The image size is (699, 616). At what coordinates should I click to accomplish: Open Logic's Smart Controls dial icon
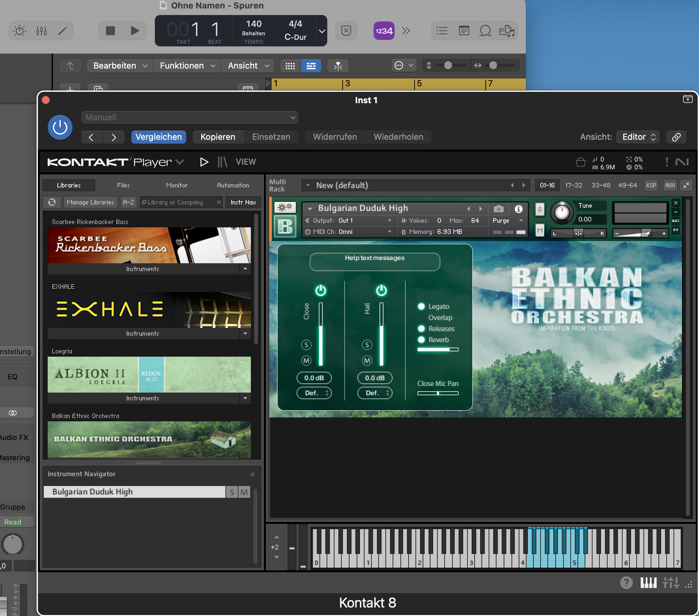click(20, 31)
